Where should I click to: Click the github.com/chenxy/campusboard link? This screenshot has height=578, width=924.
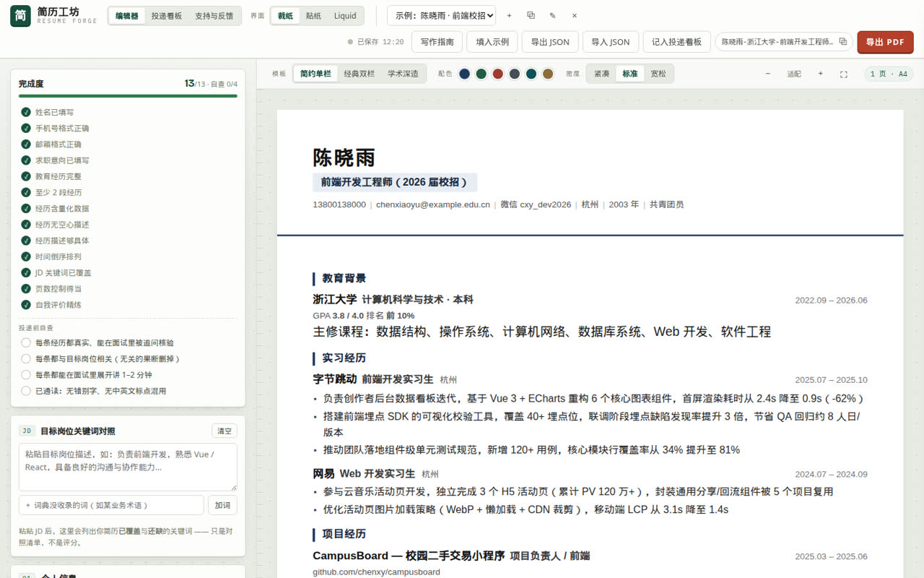tap(376, 571)
